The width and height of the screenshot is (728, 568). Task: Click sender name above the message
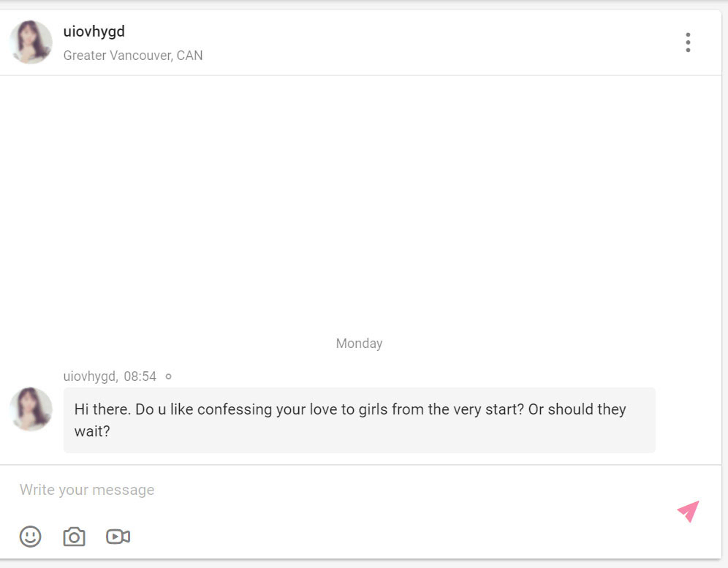tap(89, 376)
